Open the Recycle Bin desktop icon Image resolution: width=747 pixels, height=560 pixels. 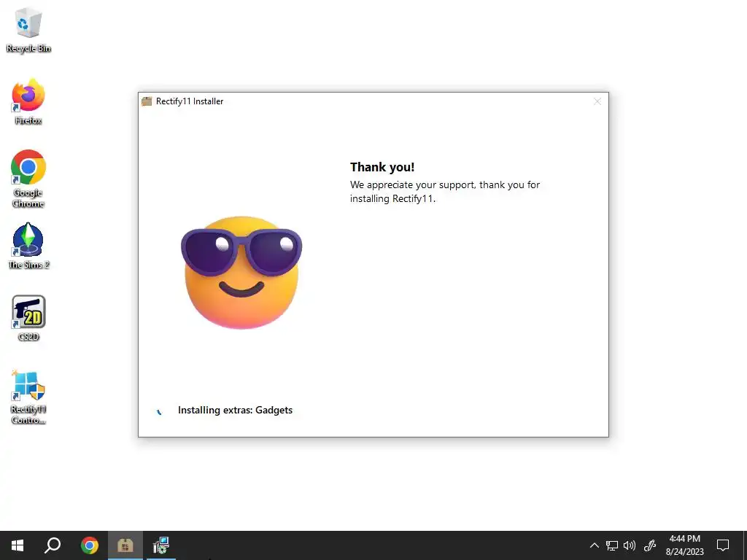pos(28,31)
